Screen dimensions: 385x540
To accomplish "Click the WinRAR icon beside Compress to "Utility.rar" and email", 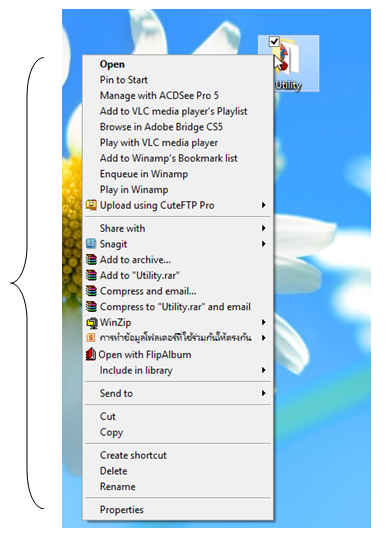I will pos(91,307).
